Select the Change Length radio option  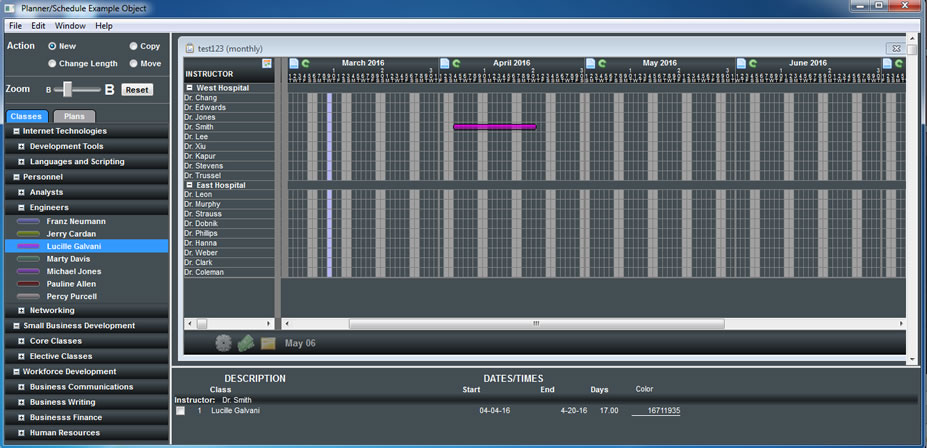point(53,64)
